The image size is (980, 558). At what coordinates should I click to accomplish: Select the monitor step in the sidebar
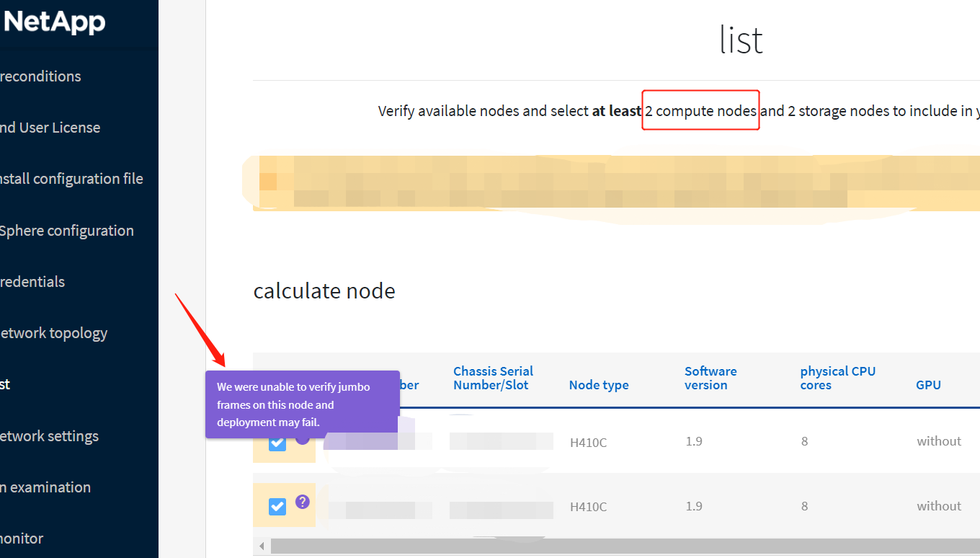(x=22, y=539)
